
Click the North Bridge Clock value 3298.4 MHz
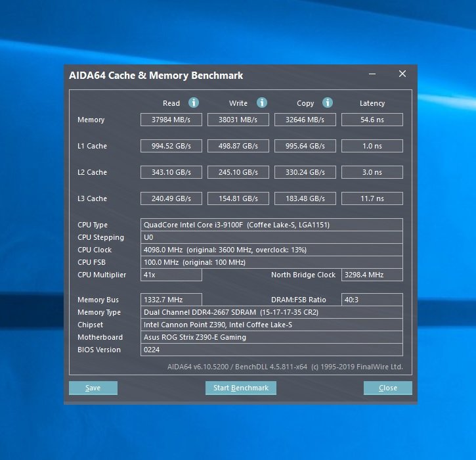[372, 275]
